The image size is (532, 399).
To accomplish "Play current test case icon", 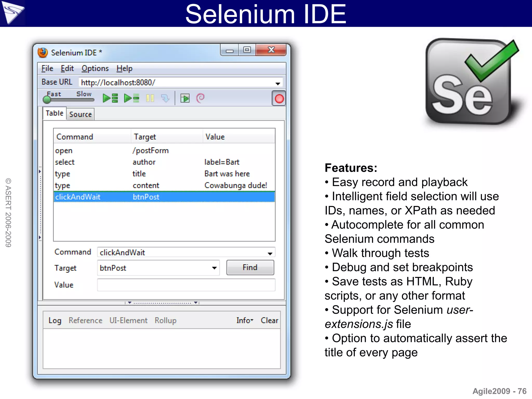I will [x=132, y=98].
